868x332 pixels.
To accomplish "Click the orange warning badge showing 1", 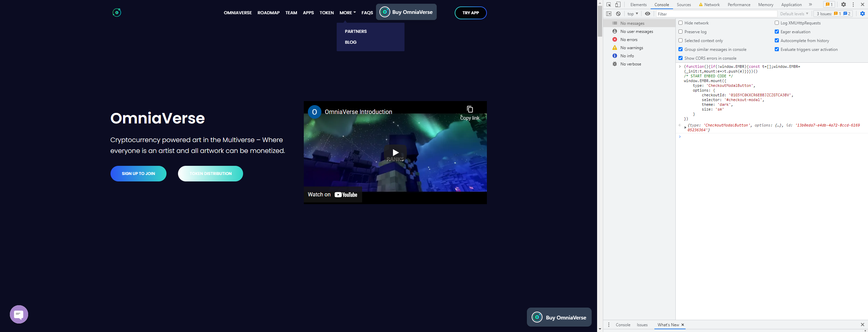I will point(829,4).
